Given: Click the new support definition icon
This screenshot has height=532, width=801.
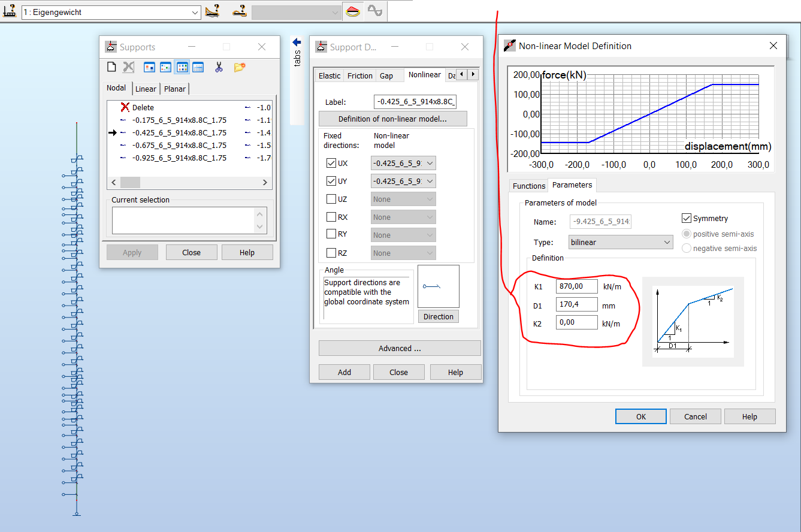Looking at the screenshot, I should click(x=111, y=66).
